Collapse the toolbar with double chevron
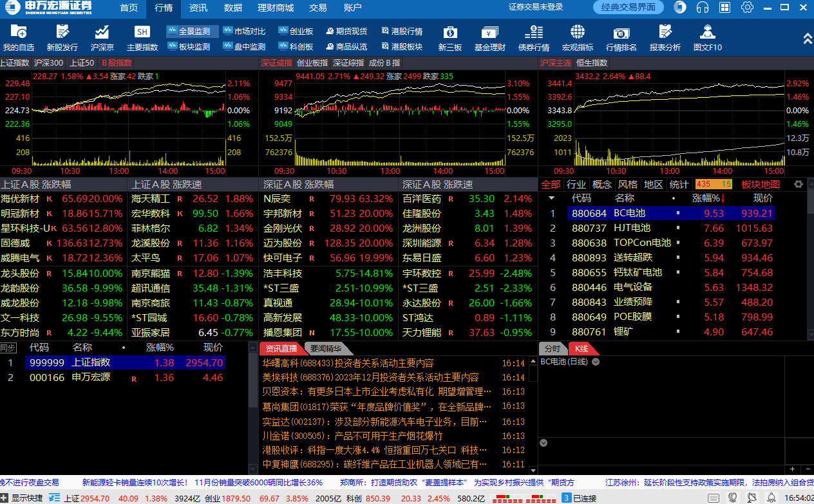This screenshot has width=814, height=504. click(x=808, y=39)
